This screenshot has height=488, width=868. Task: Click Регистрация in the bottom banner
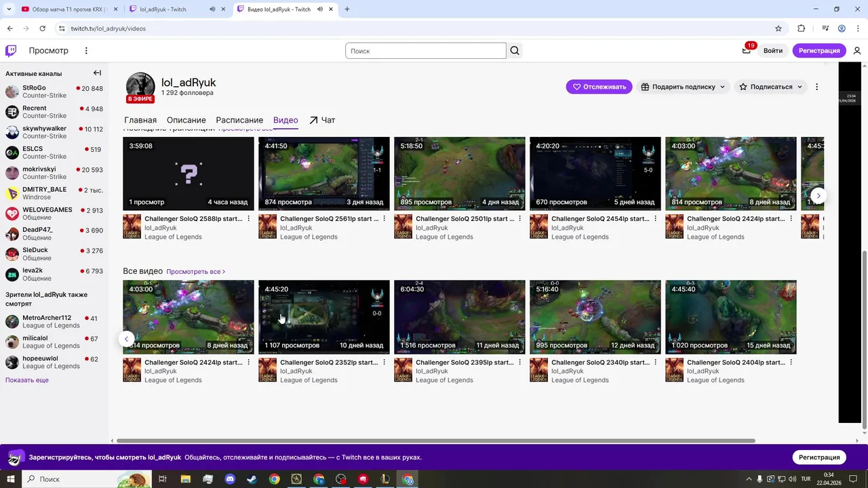[x=819, y=457]
